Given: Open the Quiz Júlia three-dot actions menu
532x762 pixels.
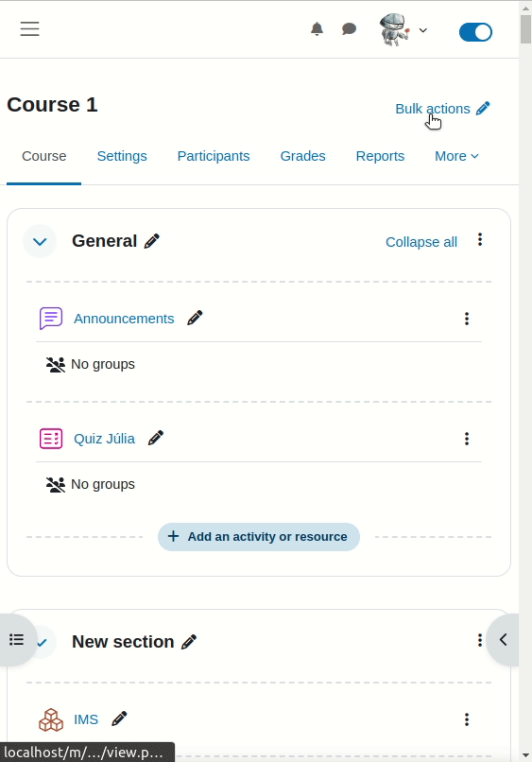Looking at the screenshot, I should pos(467,439).
